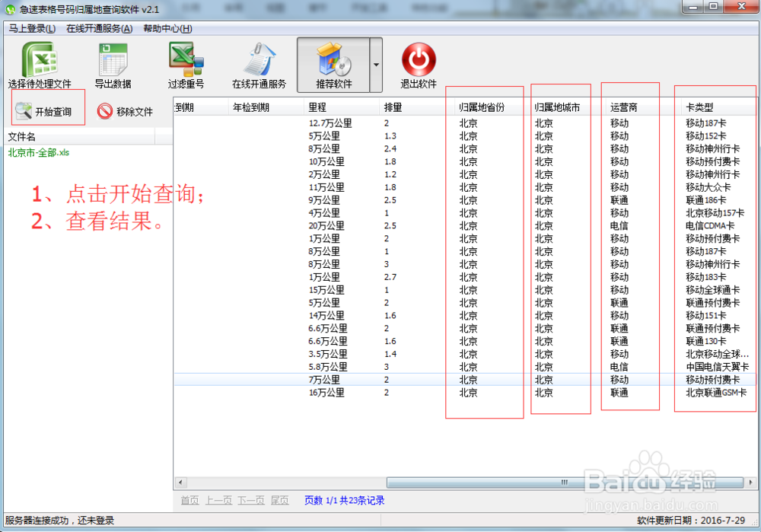
Task: Click displacement value 2.4
Action: 390,148
